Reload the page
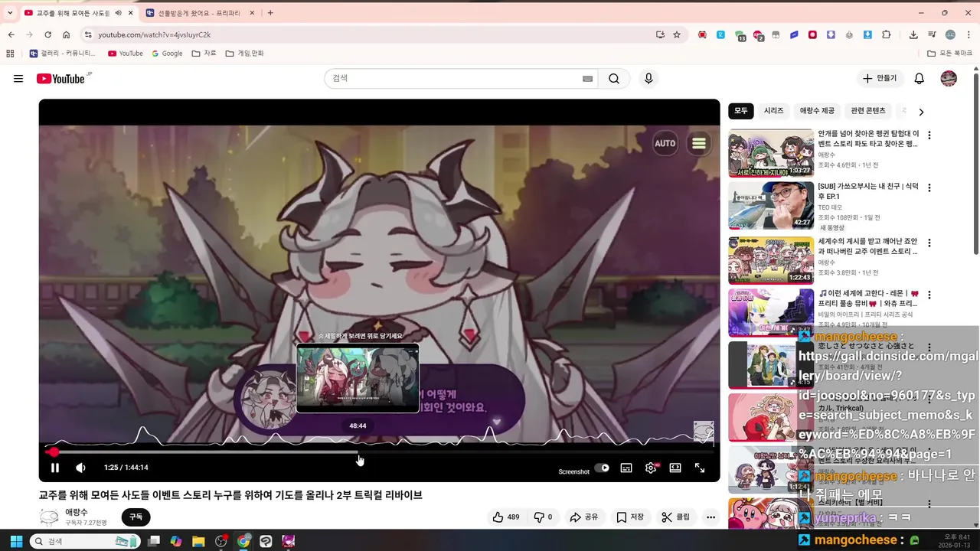Image resolution: width=980 pixels, height=551 pixels. pyautogui.click(x=48, y=34)
